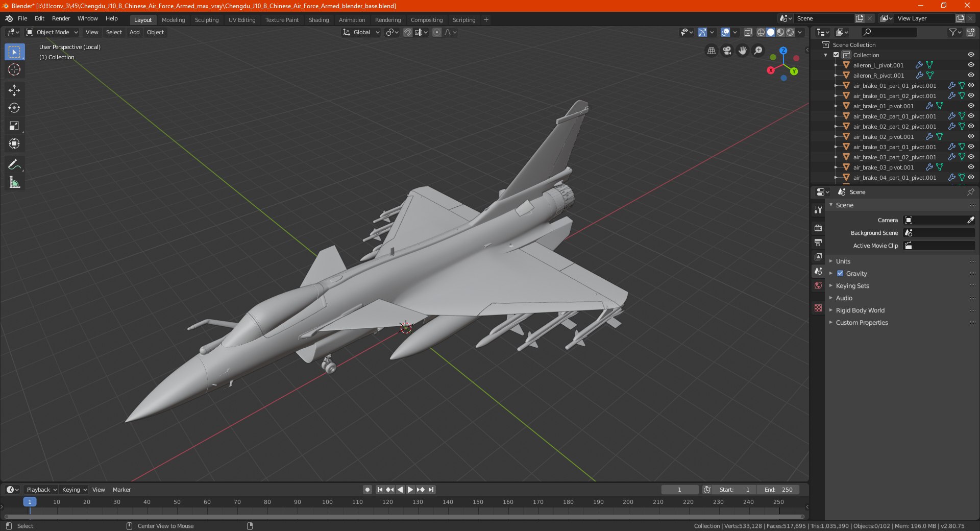Jump to the timeline end frame
Viewport: 980px width, 531px height.
pyautogui.click(x=431, y=490)
